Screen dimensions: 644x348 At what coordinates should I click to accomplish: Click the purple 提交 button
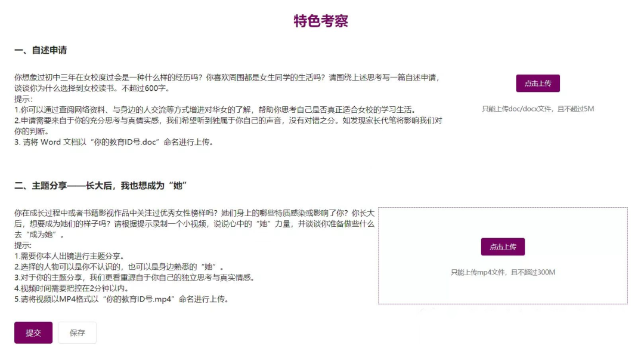[x=33, y=333]
